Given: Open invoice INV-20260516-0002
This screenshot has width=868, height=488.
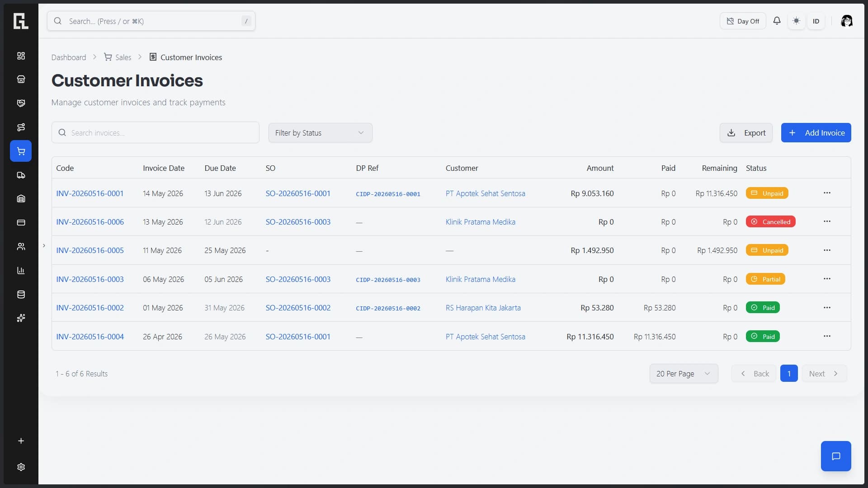Looking at the screenshot, I should click(90, 308).
